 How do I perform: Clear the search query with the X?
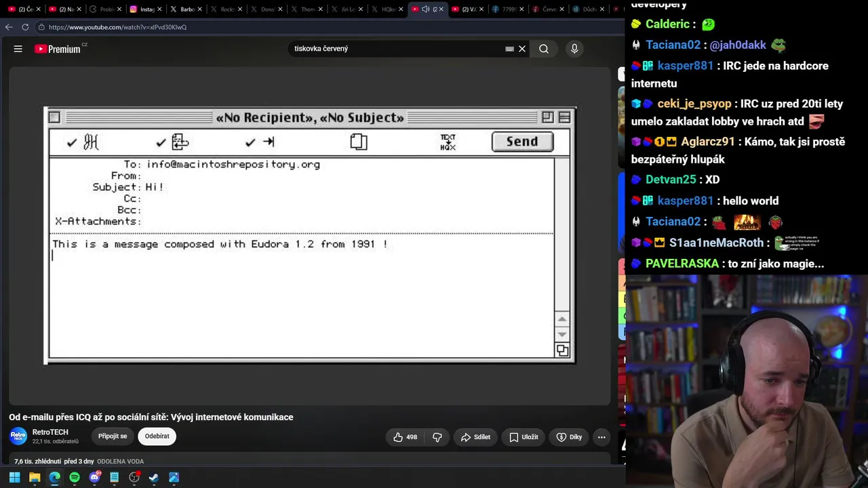click(x=522, y=49)
